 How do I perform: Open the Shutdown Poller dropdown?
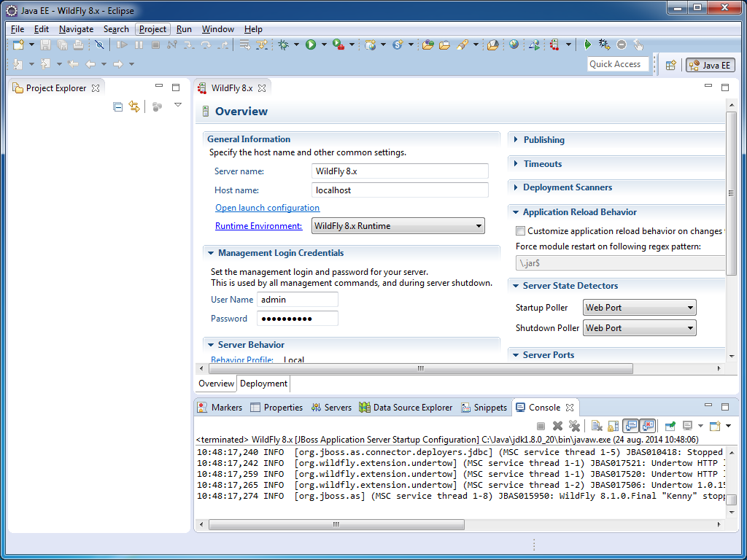[639, 327]
